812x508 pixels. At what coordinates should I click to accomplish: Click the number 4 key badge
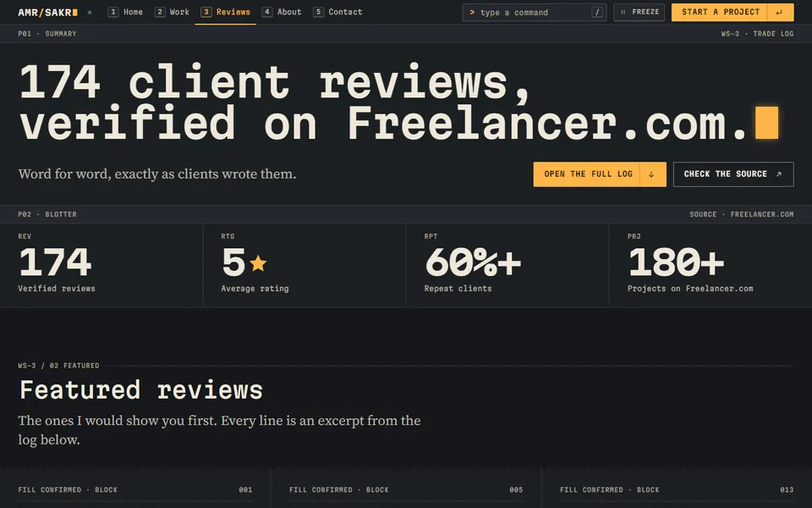point(266,12)
